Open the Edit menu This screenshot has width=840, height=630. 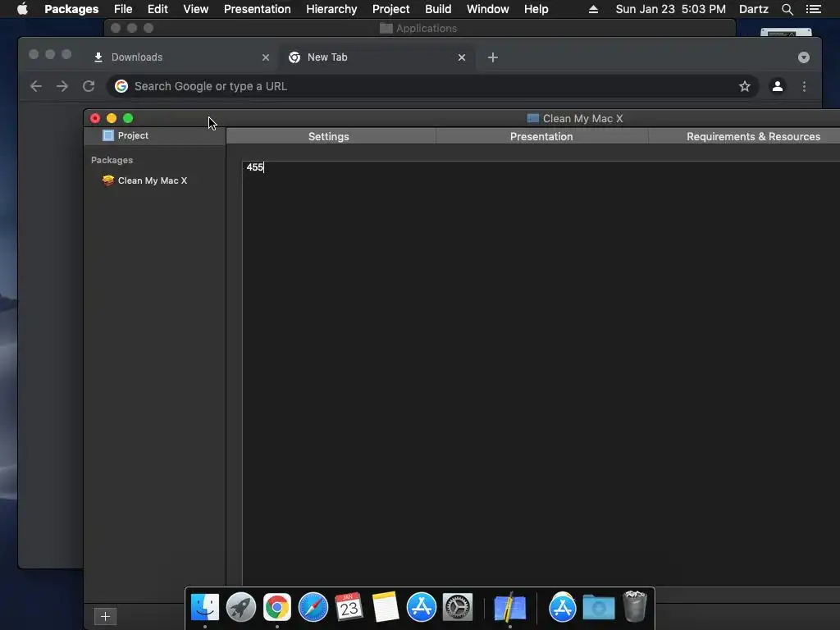pos(157,9)
